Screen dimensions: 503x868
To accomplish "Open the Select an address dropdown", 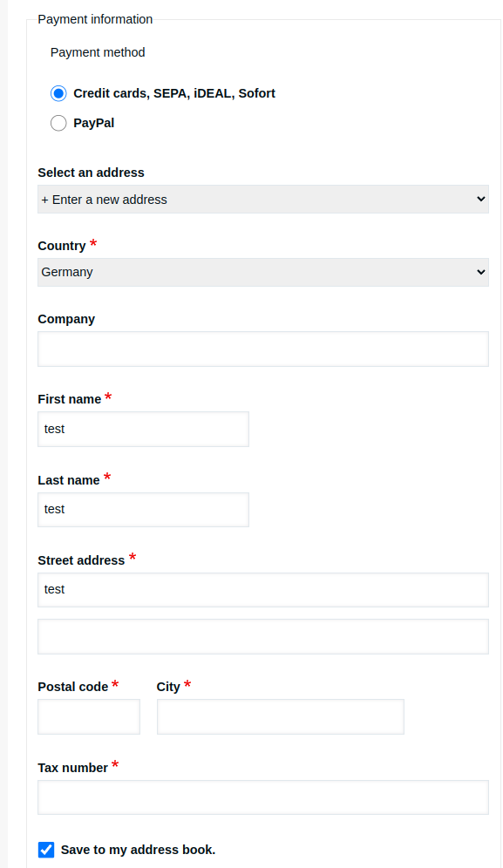I will (262, 199).
